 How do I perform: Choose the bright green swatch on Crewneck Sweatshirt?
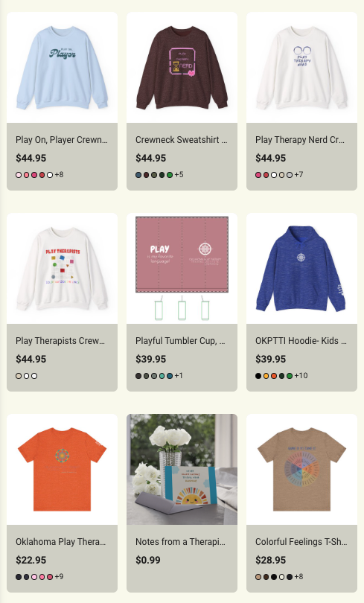click(170, 175)
